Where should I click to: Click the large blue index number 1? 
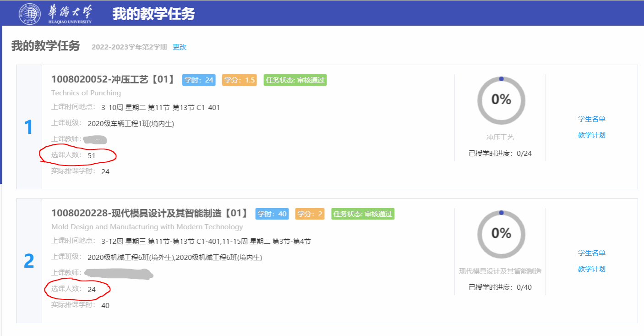29,127
